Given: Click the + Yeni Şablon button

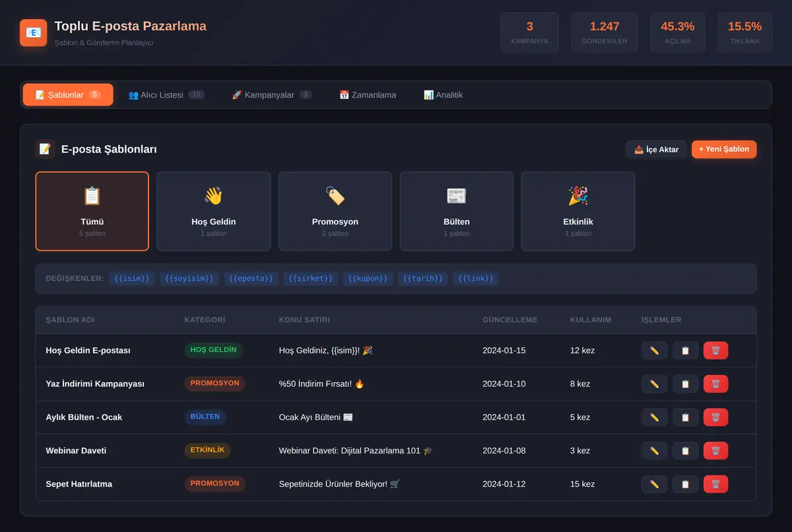Looking at the screenshot, I should (x=724, y=149).
